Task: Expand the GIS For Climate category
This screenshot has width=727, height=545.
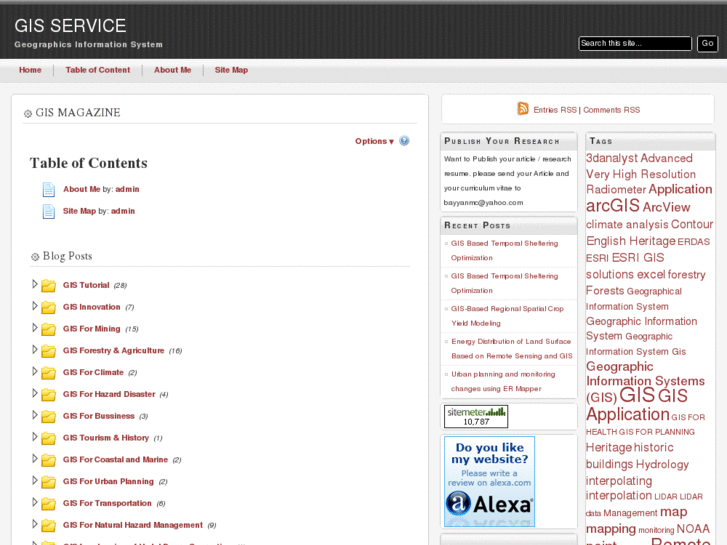Action: 34,371
